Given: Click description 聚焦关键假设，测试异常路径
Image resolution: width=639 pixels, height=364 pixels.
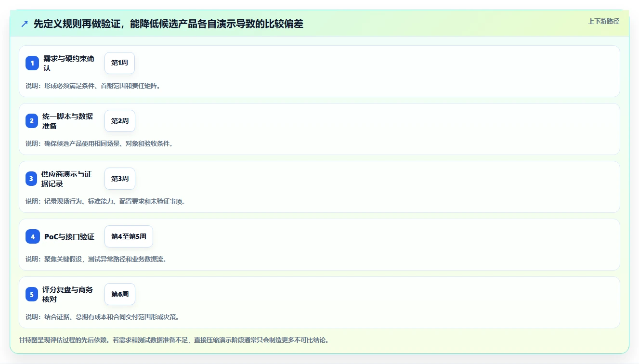Looking at the screenshot, I should [96, 259].
